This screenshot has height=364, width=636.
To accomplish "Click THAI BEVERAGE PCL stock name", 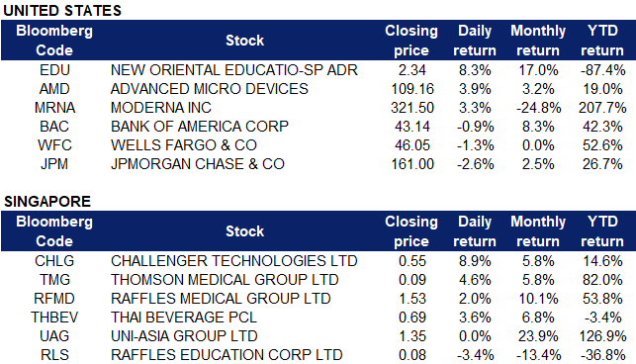I will (184, 318).
